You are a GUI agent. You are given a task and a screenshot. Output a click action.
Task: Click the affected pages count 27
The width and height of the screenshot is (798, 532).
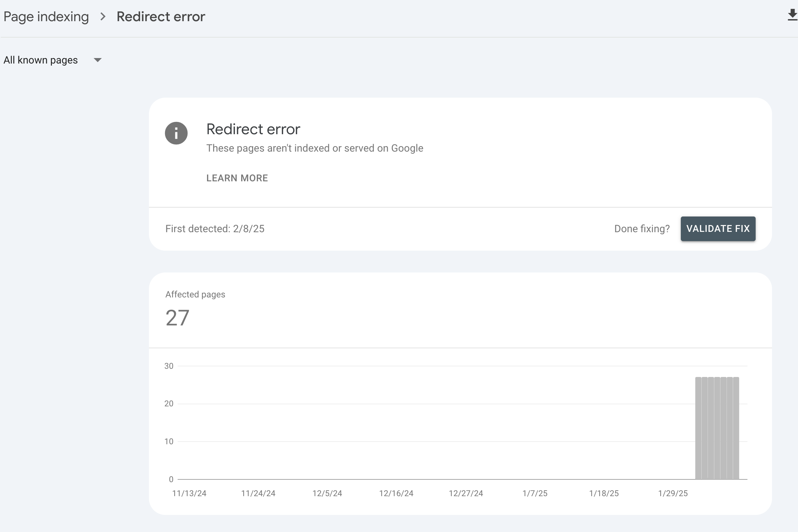pyautogui.click(x=177, y=318)
